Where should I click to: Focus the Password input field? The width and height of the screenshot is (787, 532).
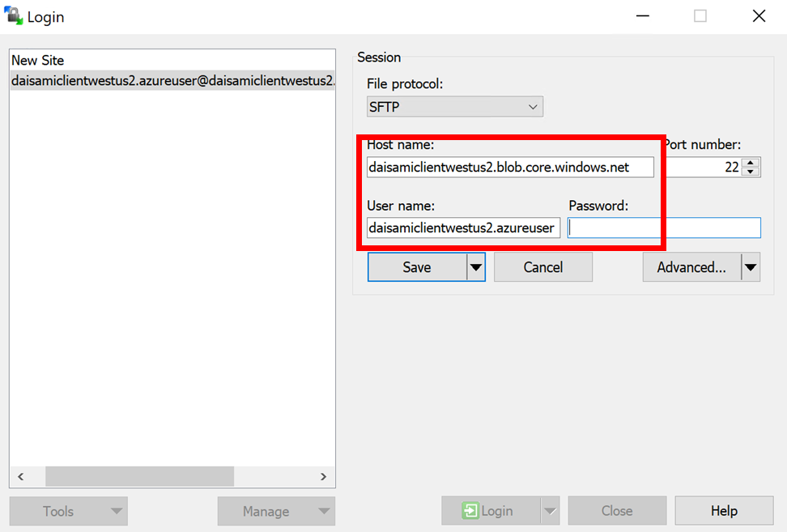click(664, 228)
